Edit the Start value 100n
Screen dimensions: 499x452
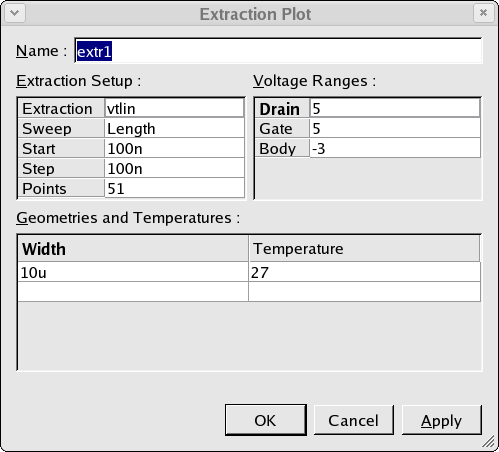(x=175, y=149)
